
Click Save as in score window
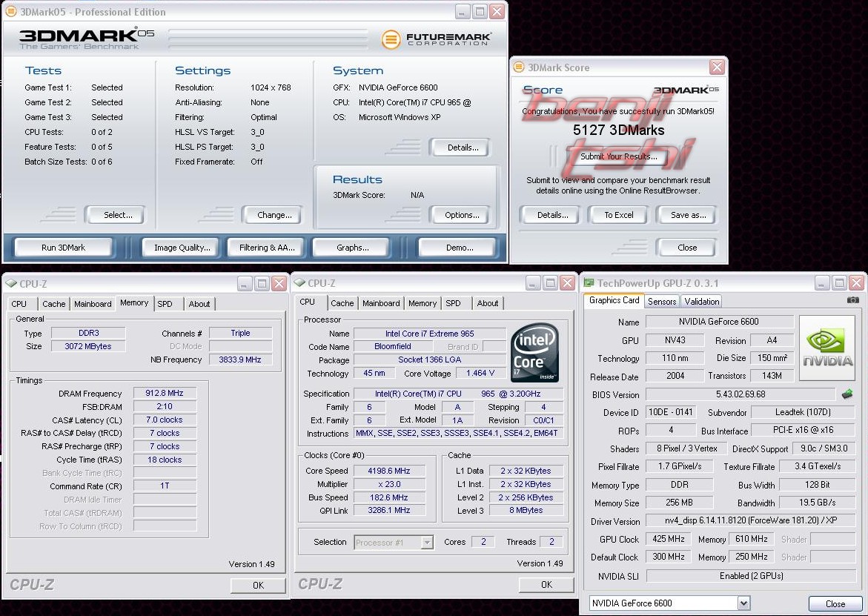pos(688,215)
